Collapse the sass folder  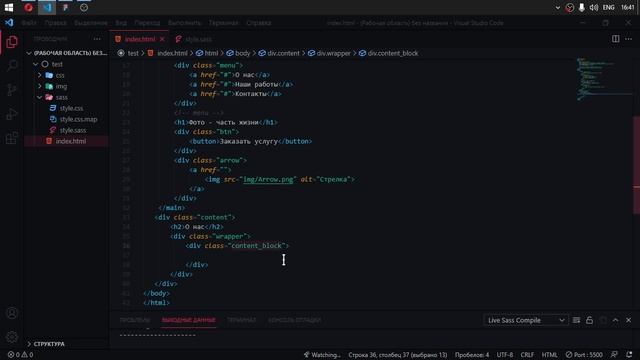pos(40,97)
